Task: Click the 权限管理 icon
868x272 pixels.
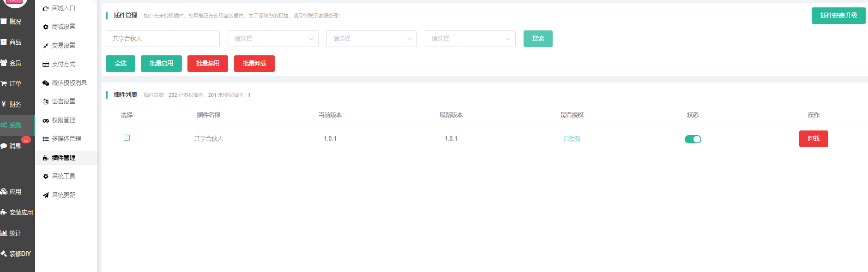Action: point(46,121)
